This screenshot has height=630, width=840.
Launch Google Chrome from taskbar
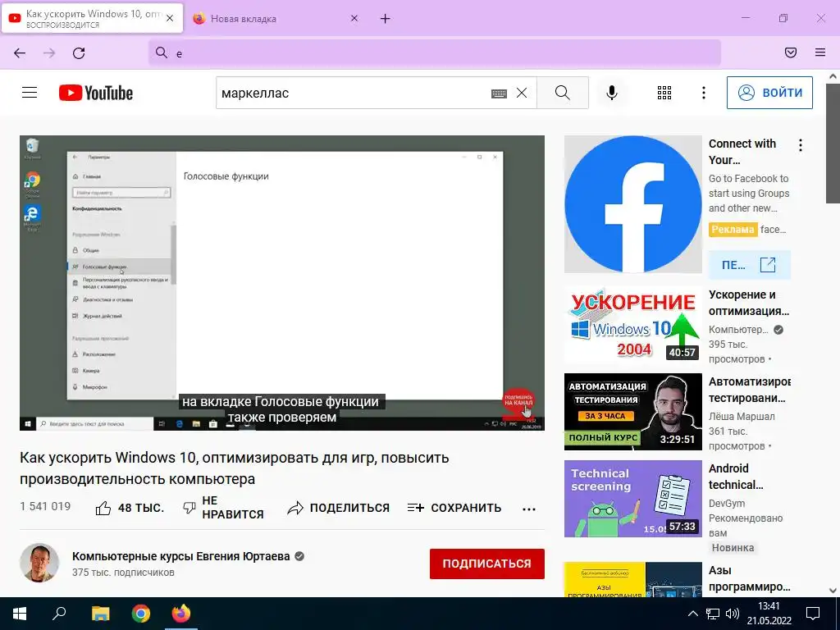tap(141, 614)
